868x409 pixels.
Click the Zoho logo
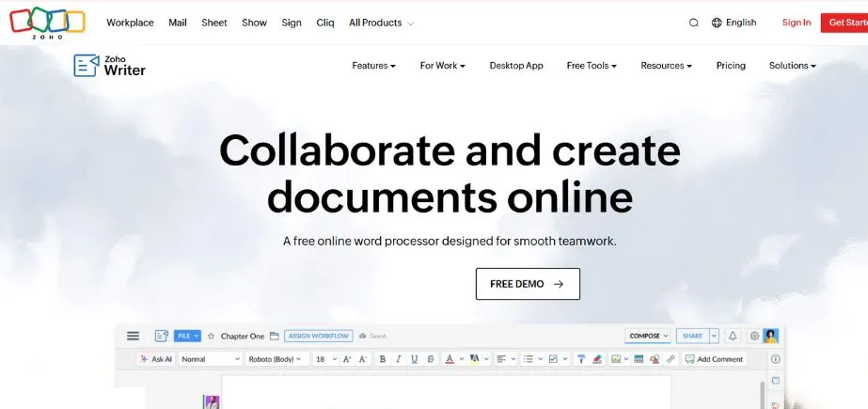click(47, 23)
